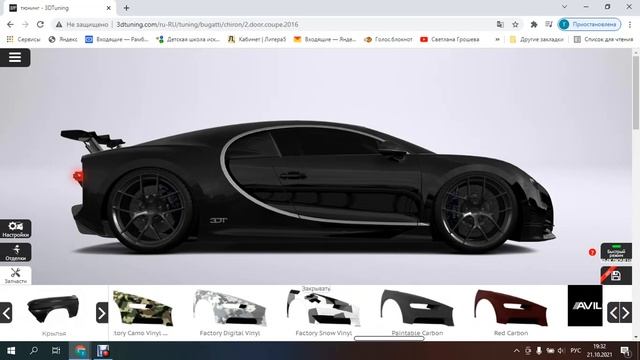
Task: Go to the previous part category
Action: 6,313
